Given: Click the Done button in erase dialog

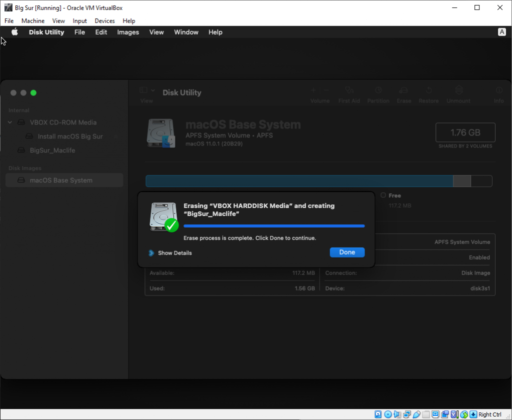Looking at the screenshot, I should pos(347,252).
